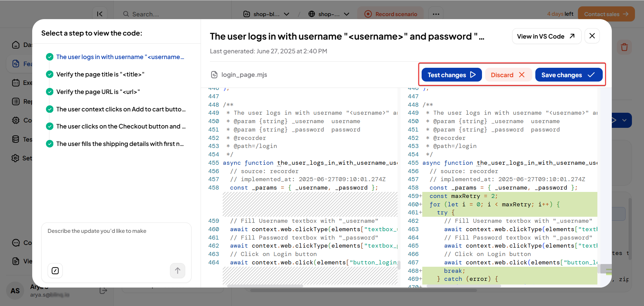Open View in VS Code link
Viewport: 644px width, 306px height.
546,36
